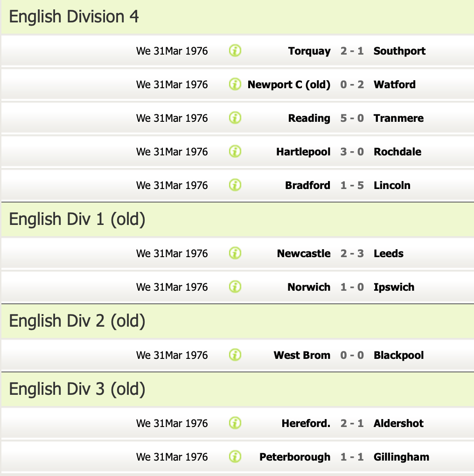Image resolution: width=474 pixels, height=476 pixels.
Task: Click the English Division 4 heading
Action: (74, 17)
